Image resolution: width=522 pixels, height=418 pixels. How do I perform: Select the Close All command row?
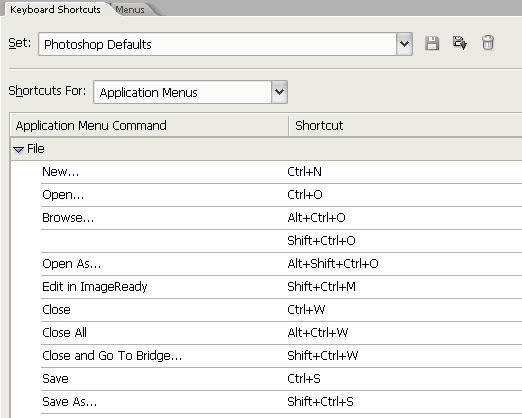pyautogui.click(x=281, y=333)
